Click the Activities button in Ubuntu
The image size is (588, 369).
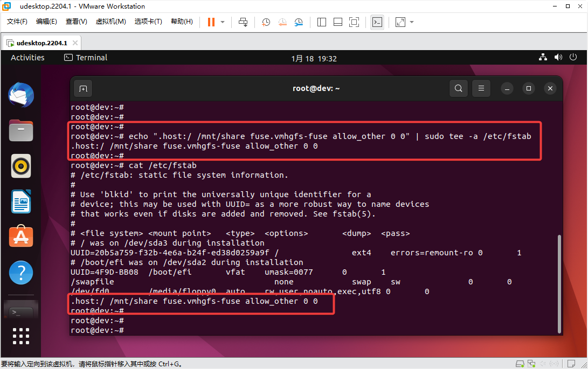[27, 58]
